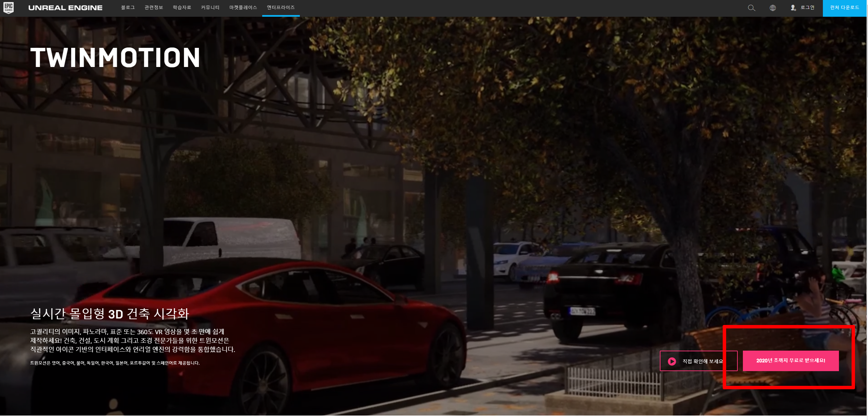Open the search magnifier icon

point(751,8)
